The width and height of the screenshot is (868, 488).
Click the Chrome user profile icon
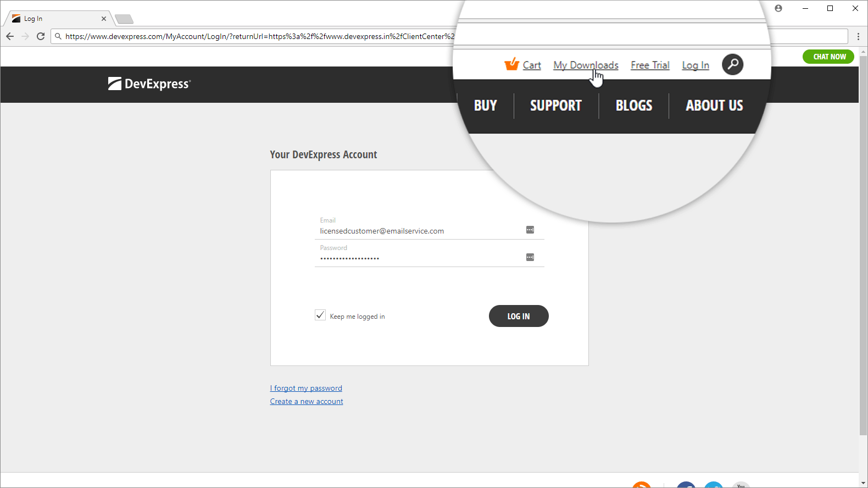tap(778, 8)
